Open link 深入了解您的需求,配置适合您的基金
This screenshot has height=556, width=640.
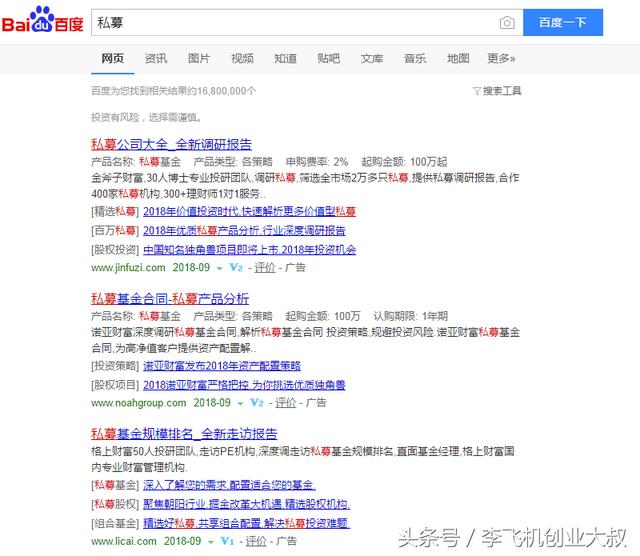pyautogui.click(x=229, y=485)
